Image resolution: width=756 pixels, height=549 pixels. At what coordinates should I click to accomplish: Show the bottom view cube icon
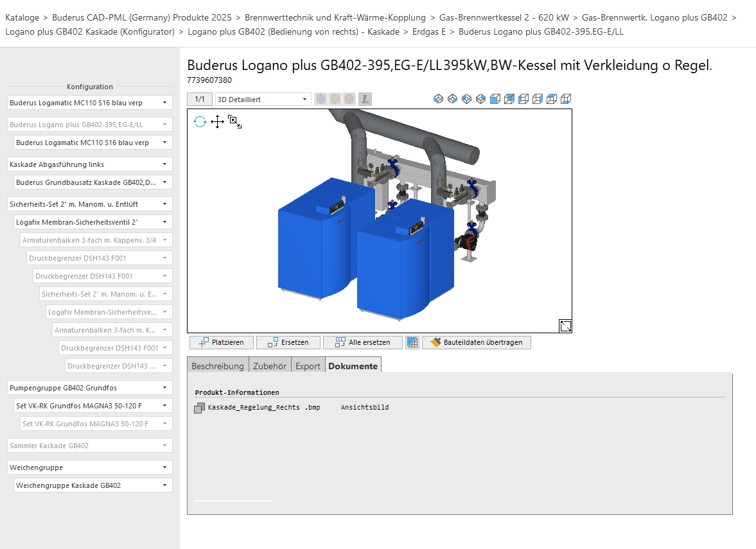point(566,99)
